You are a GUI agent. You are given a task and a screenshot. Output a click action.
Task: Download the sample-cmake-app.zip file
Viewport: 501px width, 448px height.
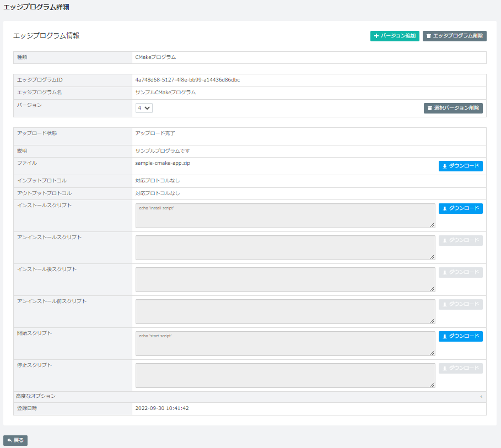coord(460,166)
